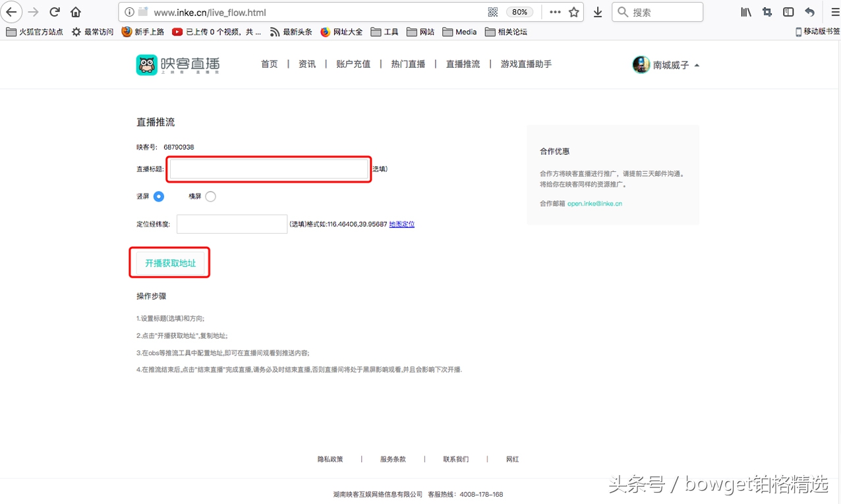Click inside the 直播标题 input field

(268, 169)
